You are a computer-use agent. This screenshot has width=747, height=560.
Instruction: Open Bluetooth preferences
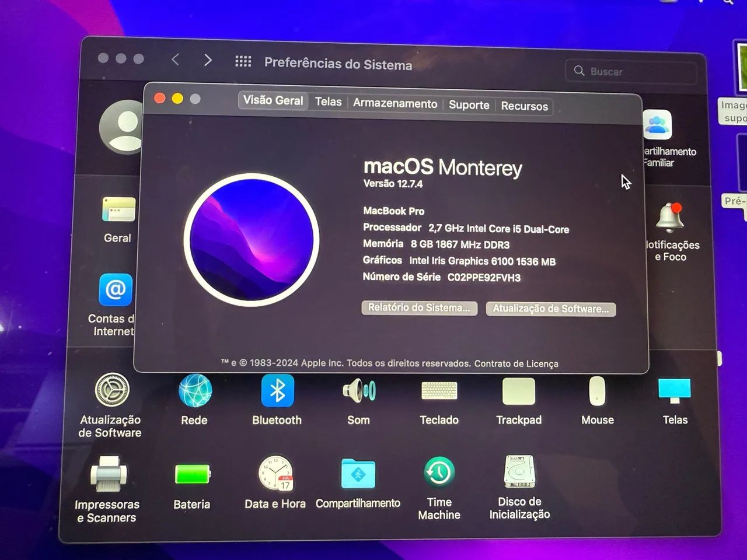click(277, 390)
